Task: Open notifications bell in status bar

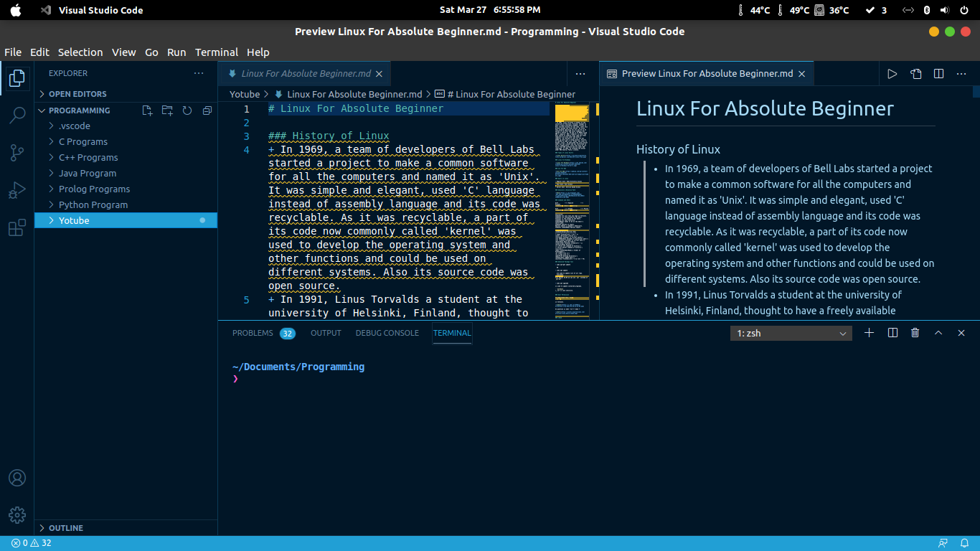Action: coord(965,543)
